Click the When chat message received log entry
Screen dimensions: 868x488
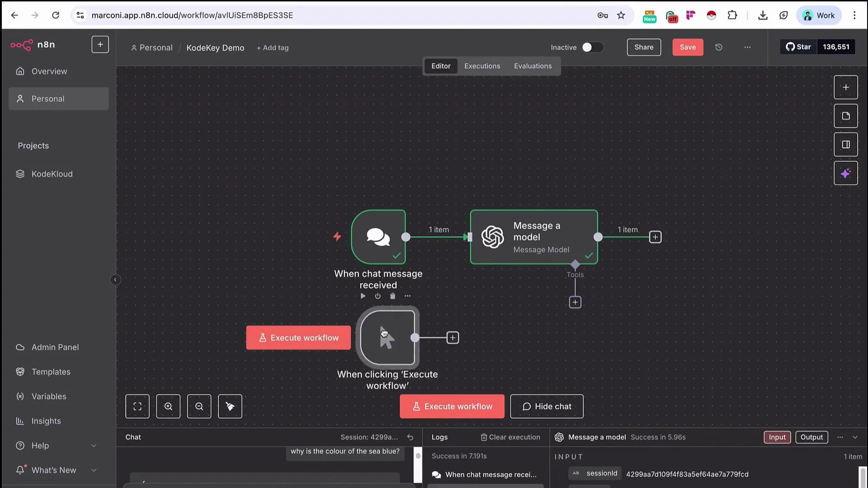pyautogui.click(x=485, y=474)
